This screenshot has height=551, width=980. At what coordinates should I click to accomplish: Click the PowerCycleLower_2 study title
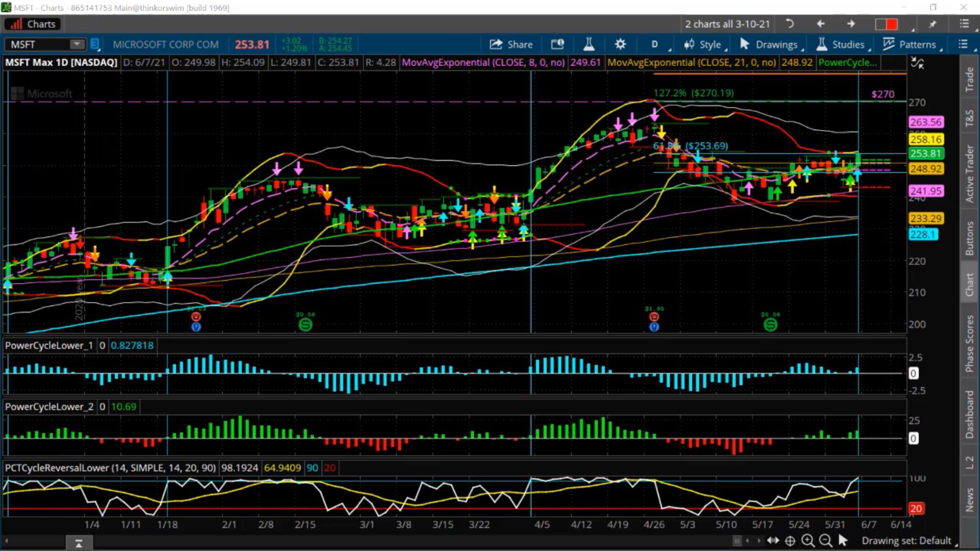(x=49, y=407)
